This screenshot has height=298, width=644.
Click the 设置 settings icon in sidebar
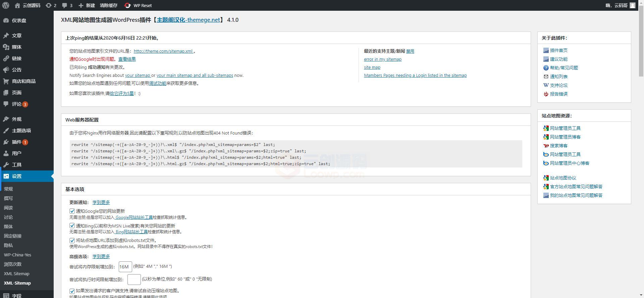click(6, 176)
